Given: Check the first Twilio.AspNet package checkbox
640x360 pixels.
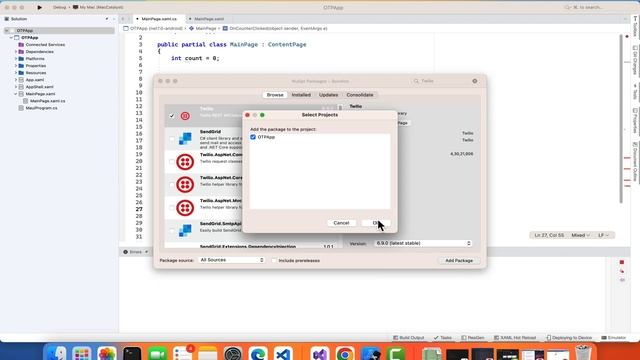Looking at the screenshot, I should click(x=172, y=162).
